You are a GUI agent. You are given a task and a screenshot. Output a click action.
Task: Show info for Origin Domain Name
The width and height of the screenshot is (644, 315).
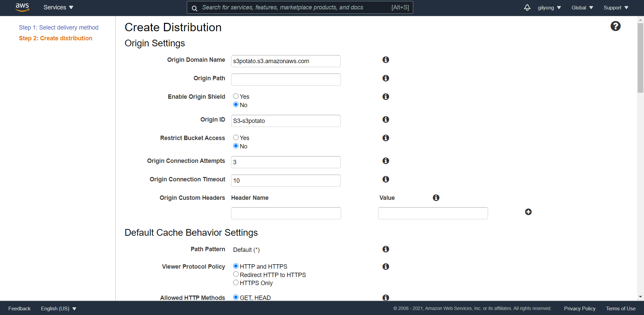pyautogui.click(x=386, y=60)
